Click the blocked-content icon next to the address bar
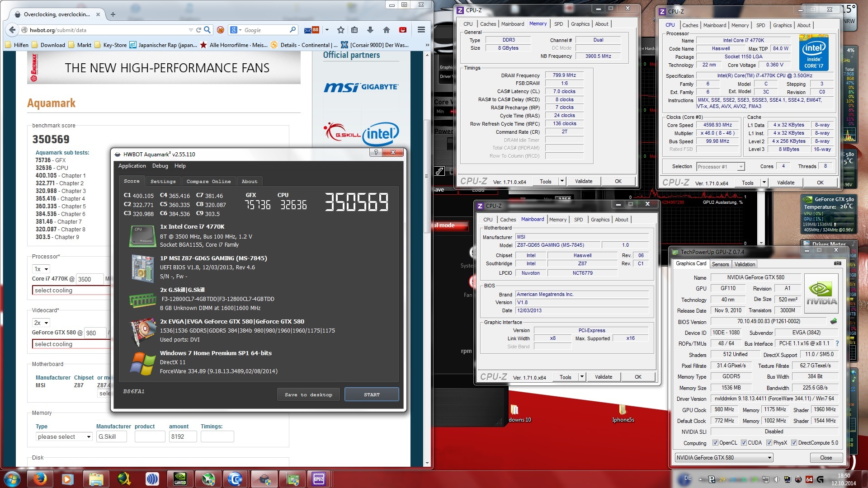Viewport: 868px width, 488px height. [220, 30]
